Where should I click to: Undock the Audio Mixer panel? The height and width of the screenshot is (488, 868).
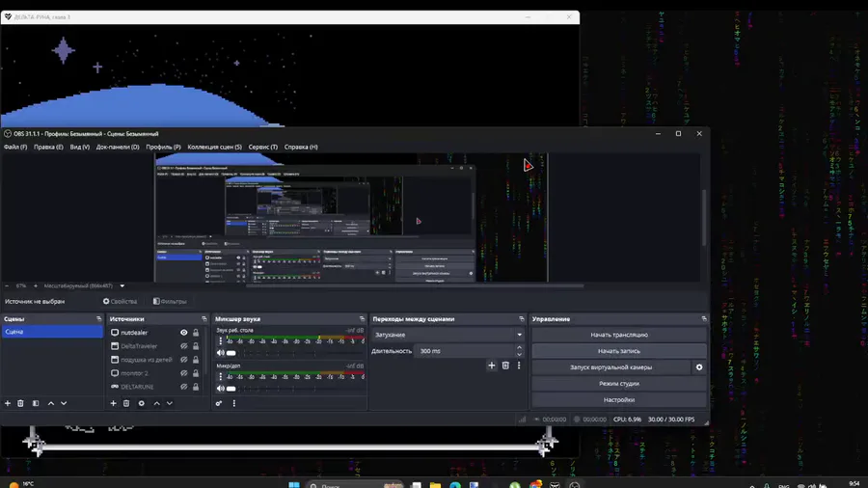pyautogui.click(x=362, y=318)
